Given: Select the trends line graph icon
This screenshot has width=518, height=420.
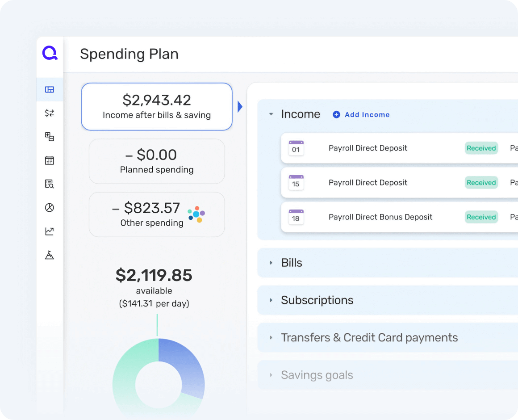Looking at the screenshot, I should pos(50,231).
